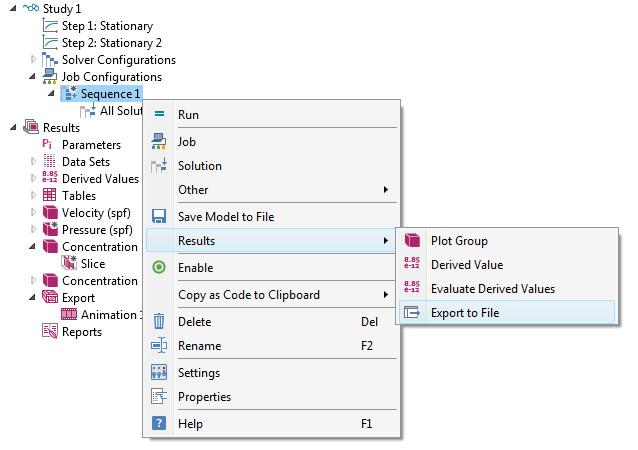Select Properties from context menu
The height and width of the screenshot is (450, 638).
271,397
